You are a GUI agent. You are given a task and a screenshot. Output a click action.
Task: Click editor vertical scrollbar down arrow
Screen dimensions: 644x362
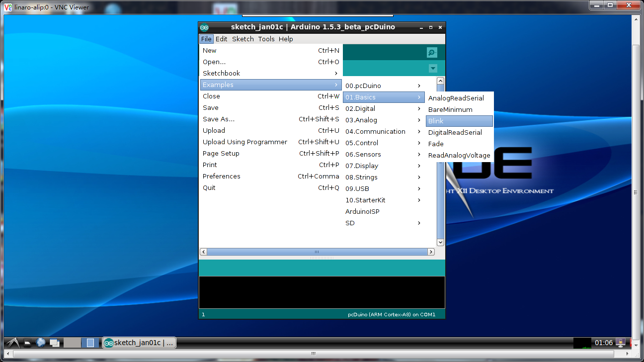tap(440, 242)
